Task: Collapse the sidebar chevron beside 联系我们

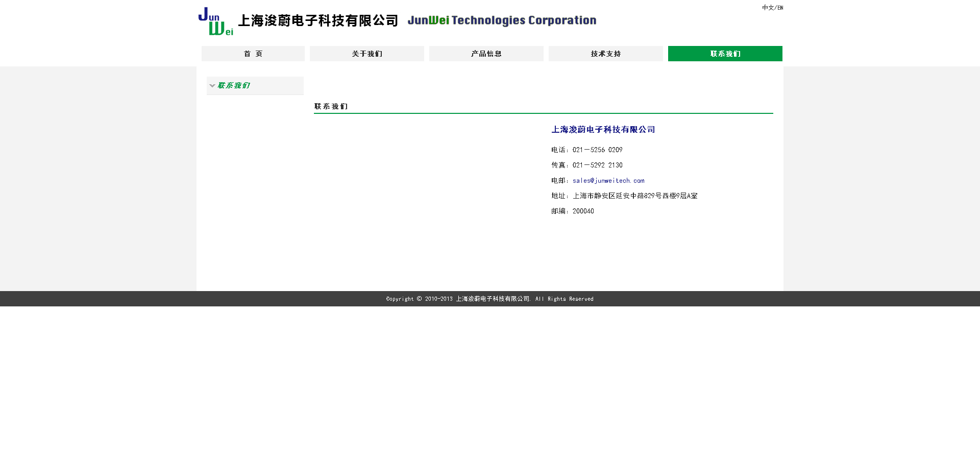Action: [x=212, y=86]
